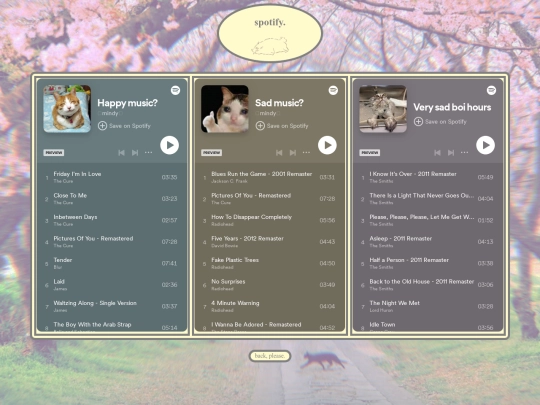Open the Sad music? playlist title

(x=279, y=103)
